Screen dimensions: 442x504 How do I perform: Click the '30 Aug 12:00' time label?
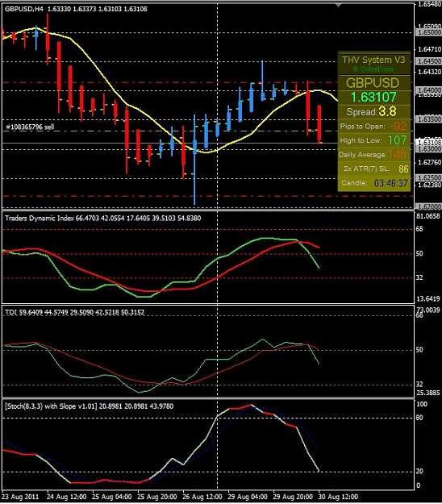click(x=338, y=497)
